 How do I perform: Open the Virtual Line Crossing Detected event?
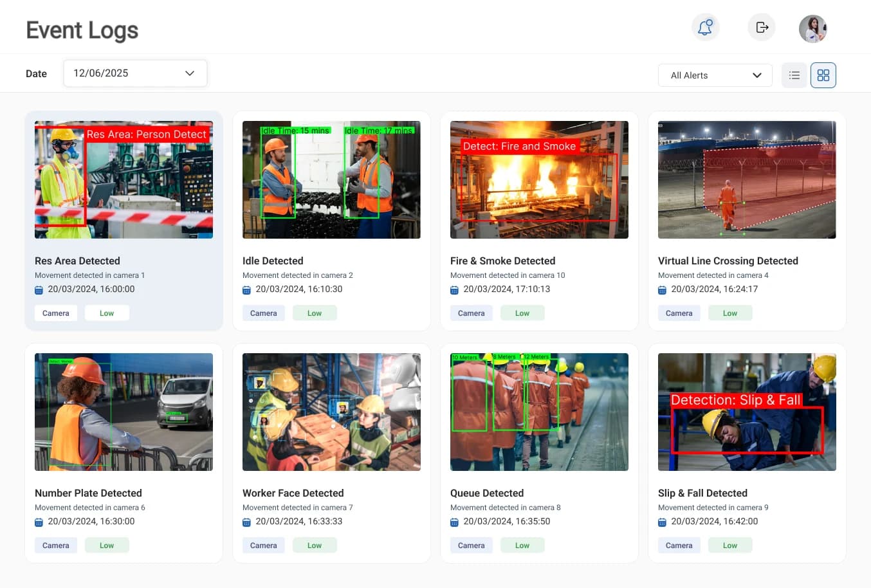click(728, 261)
